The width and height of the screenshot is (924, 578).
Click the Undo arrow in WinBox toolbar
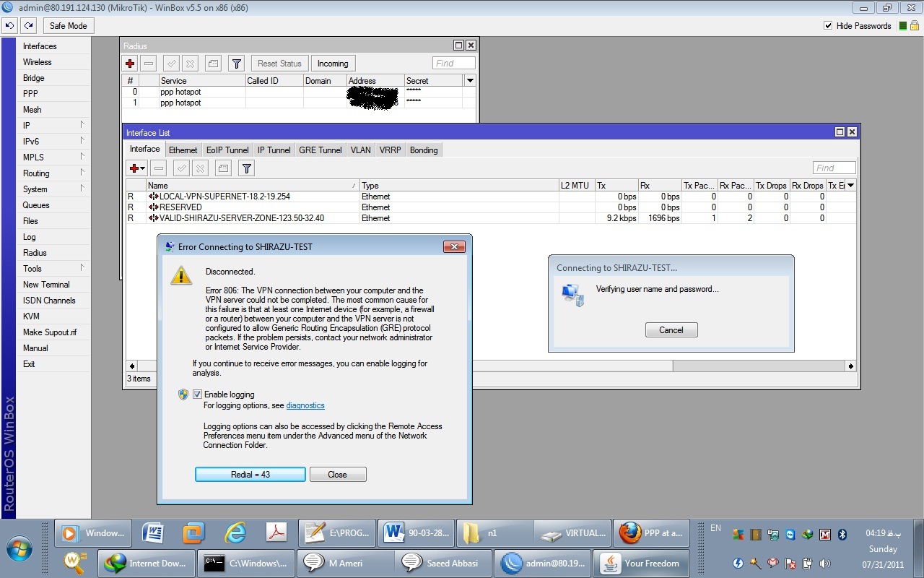pos(10,25)
